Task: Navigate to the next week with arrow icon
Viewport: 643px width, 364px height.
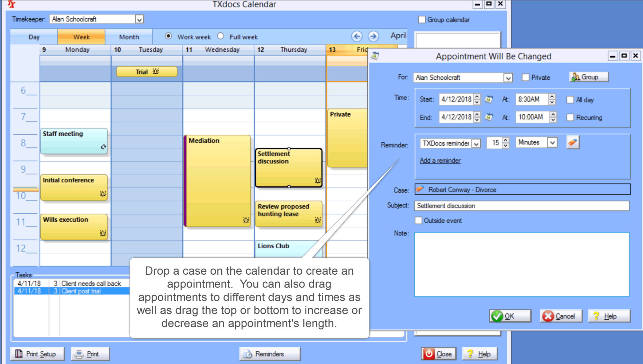Action: 374,36
